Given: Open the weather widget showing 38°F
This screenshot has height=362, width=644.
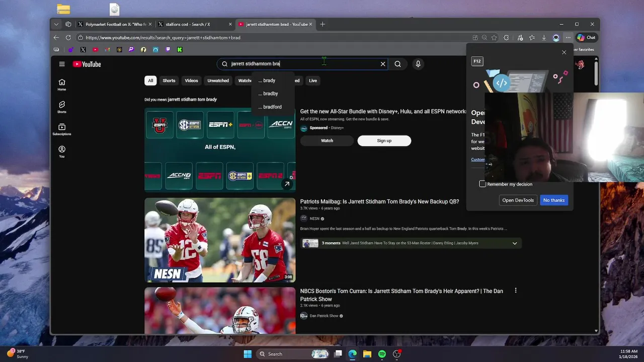Looking at the screenshot, I should click(18, 354).
